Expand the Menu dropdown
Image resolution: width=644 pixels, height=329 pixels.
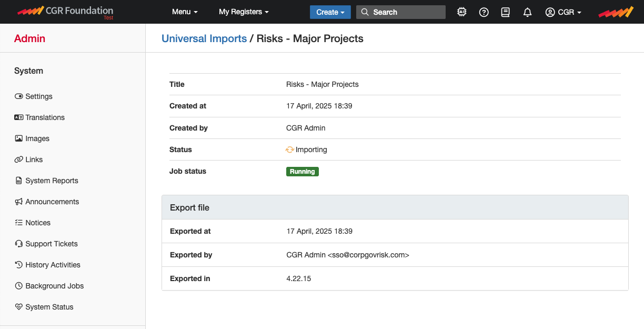(x=185, y=12)
